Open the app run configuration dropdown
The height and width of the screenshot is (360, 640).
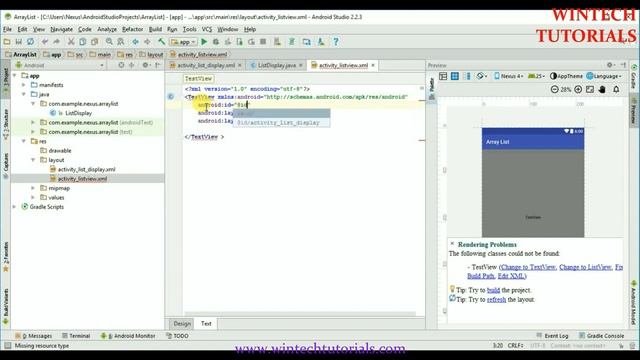[184, 42]
